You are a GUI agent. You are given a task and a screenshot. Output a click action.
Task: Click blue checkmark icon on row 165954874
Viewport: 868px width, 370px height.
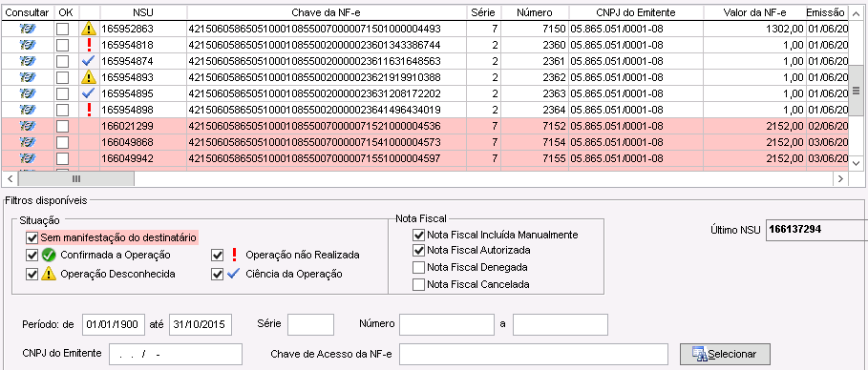coord(89,60)
